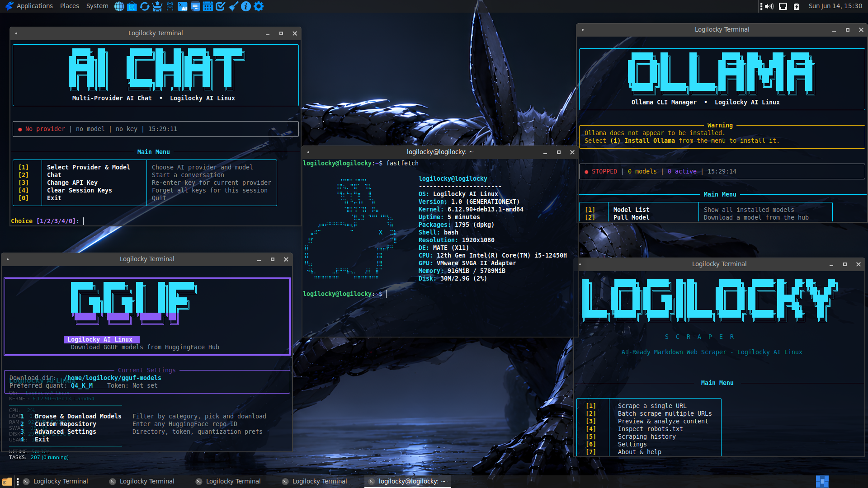
Task: Click the circular sync arrows icon
Action: [x=145, y=6]
